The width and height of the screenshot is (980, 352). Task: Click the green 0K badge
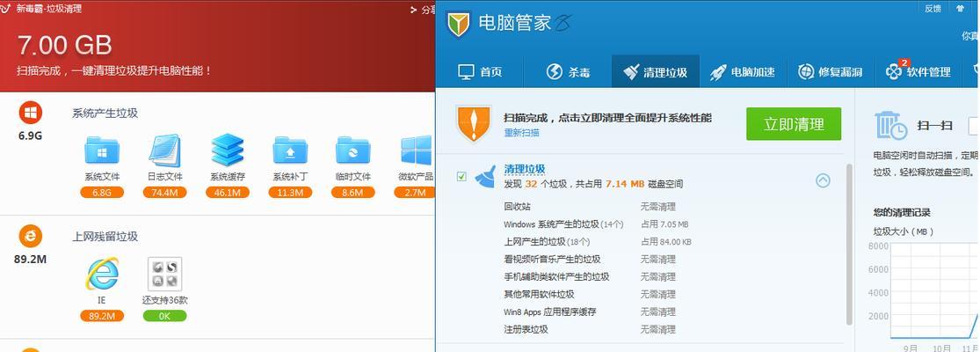tap(165, 316)
